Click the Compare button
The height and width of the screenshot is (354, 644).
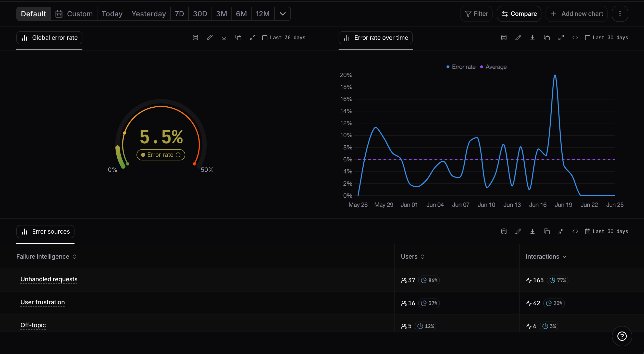coord(519,14)
